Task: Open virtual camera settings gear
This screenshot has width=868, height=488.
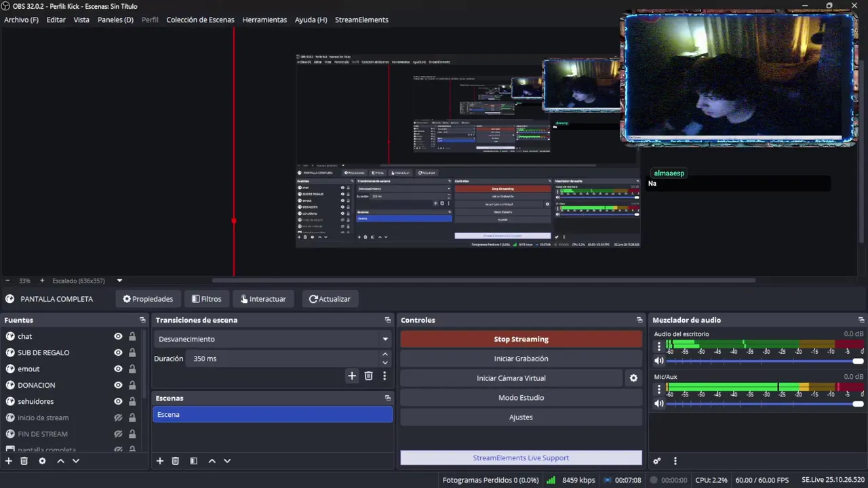Action: point(633,378)
